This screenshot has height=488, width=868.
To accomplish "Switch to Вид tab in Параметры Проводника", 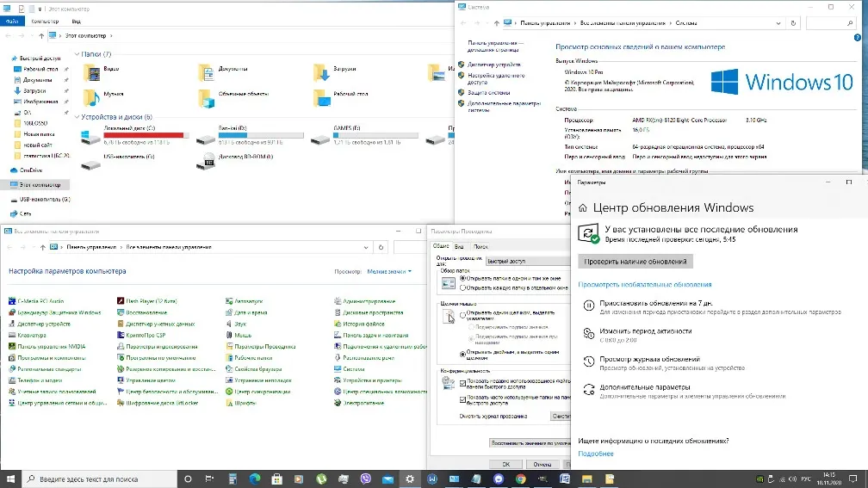I will click(x=459, y=247).
